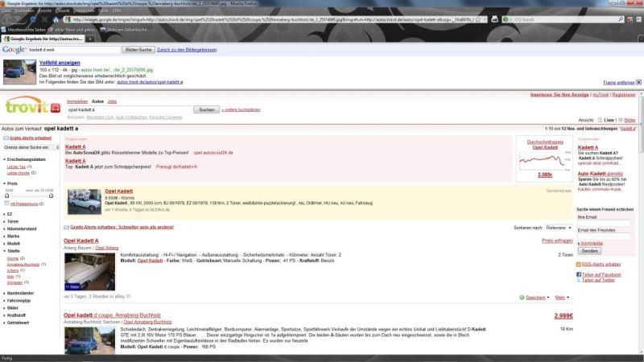
Task: Open the Opel Kadett A listing title
Action: pos(81,241)
